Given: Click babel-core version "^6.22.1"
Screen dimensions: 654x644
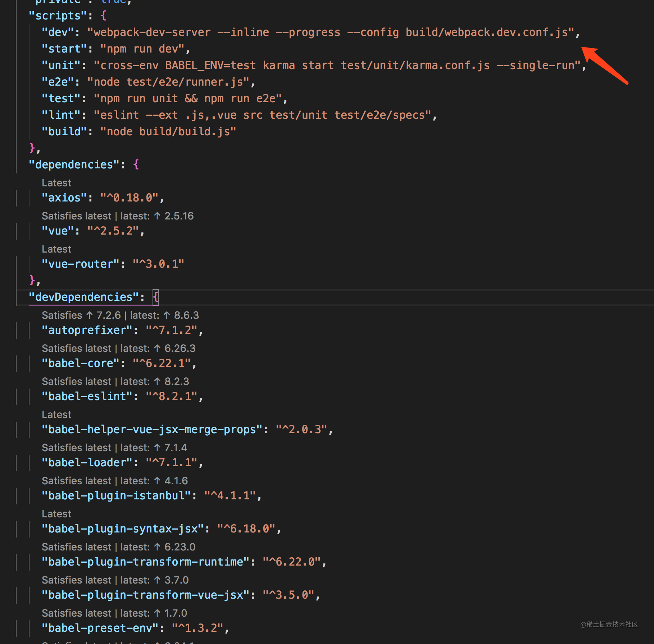Looking at the screenshot, I should pos(162,363).
